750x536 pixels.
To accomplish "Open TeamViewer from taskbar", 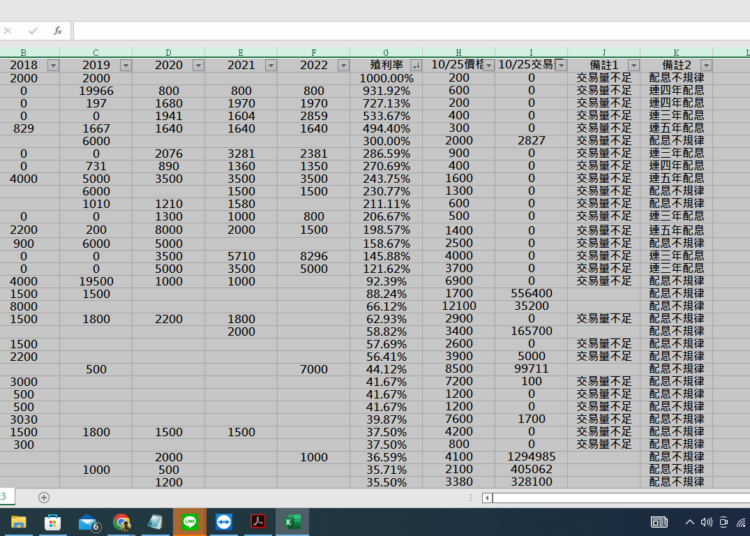I will (223, 522).
